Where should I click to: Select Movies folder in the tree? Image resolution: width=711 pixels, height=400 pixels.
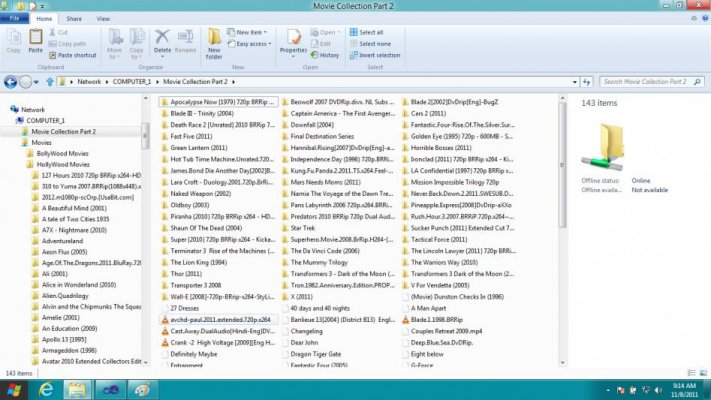click(x=41, y=142)
